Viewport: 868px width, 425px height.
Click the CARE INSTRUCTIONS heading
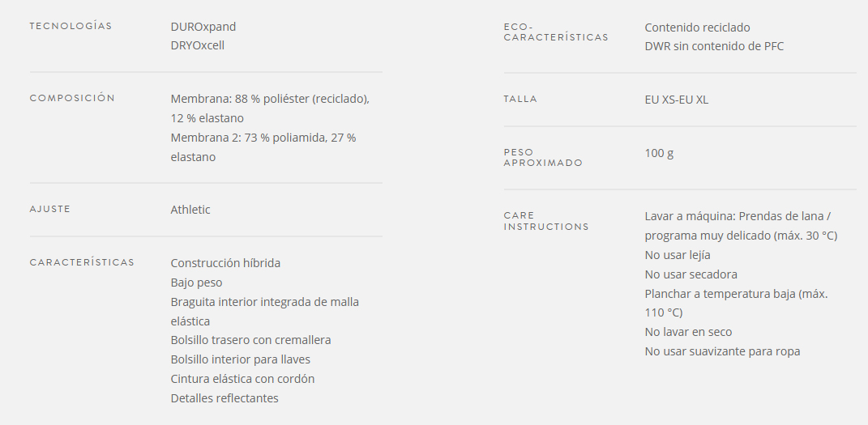[x=546, y=221]
